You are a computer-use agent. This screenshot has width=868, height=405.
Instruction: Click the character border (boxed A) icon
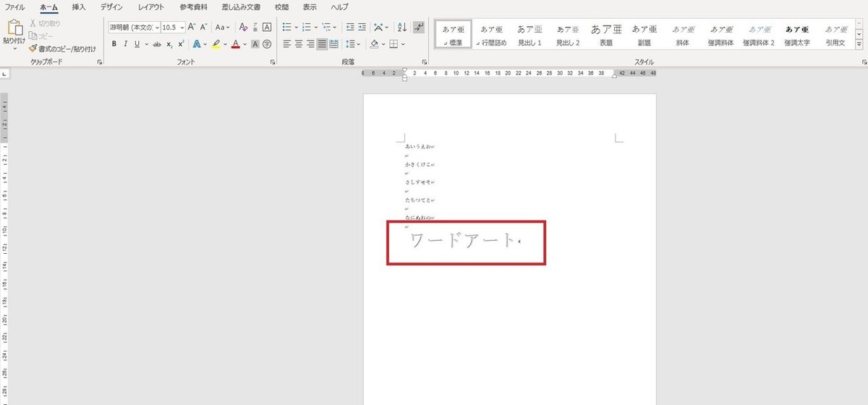pyautogui.click(x=267, y=27)
